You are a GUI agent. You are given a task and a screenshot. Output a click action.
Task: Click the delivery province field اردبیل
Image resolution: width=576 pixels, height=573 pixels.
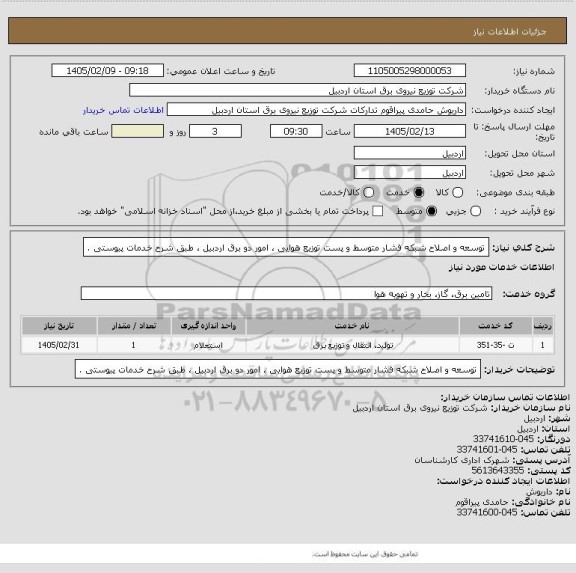pyautogui.click(x=410, y=153)
